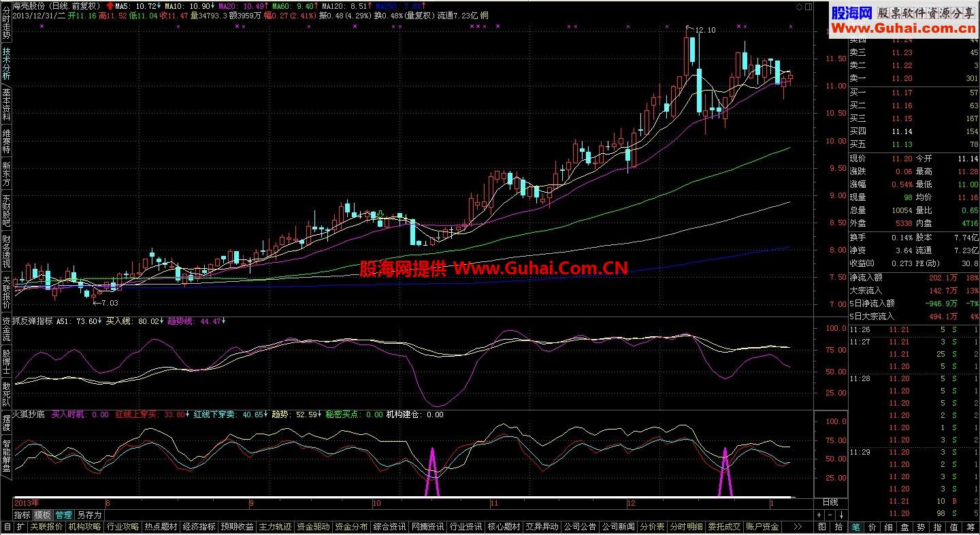The image size is (980, 535).
Task: Click the 另存为 button under the chart
Action: pyautogui.click(x=89, y=515)
